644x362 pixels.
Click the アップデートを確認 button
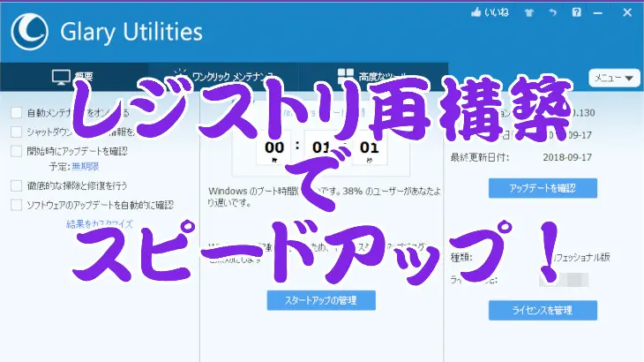pos(543,188)
